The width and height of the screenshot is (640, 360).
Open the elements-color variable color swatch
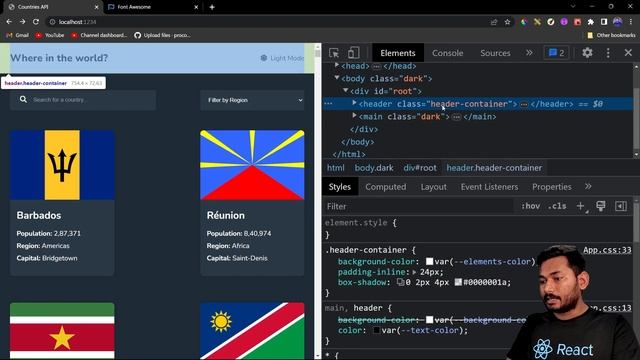429,262
